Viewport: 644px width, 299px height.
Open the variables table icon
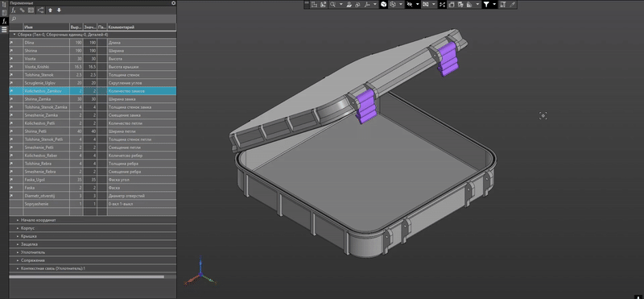click(x=31, y=10)
